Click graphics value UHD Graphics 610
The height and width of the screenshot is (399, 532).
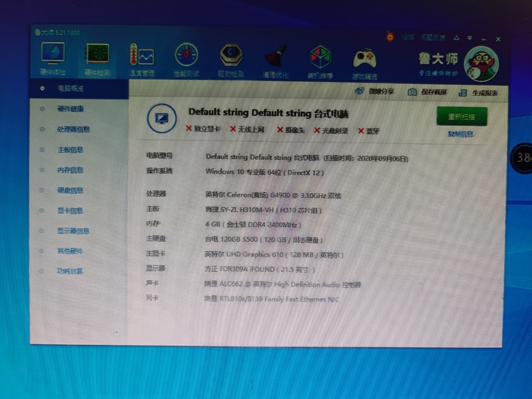[274, 255]
